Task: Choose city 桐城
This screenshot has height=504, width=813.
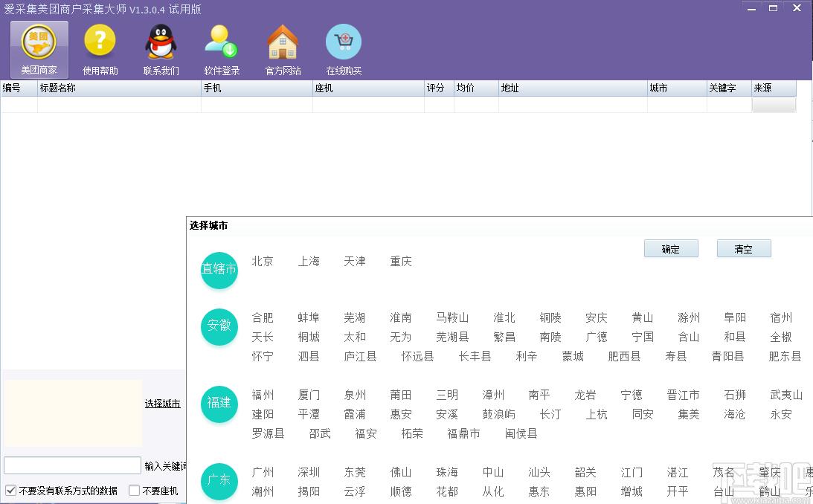Action: coord(309,337)
